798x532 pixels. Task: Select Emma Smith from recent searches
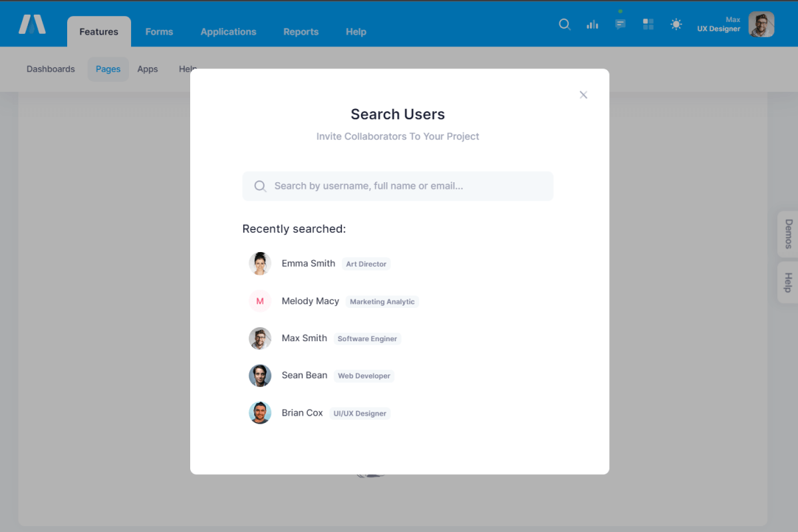pos(309,263)
